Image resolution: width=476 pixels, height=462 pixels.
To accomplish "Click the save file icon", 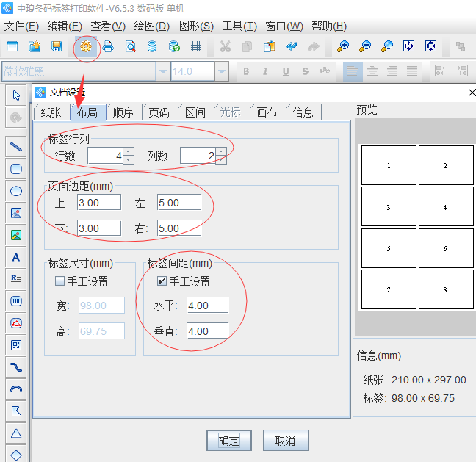I will click(56, 46).
